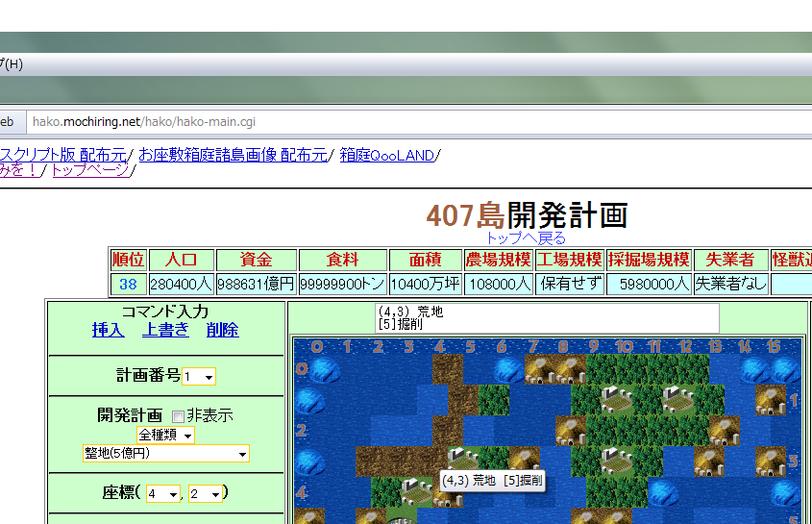The image size is (812, 524).
Task: Click the 採掘場規模 column header
Action: 649,260
